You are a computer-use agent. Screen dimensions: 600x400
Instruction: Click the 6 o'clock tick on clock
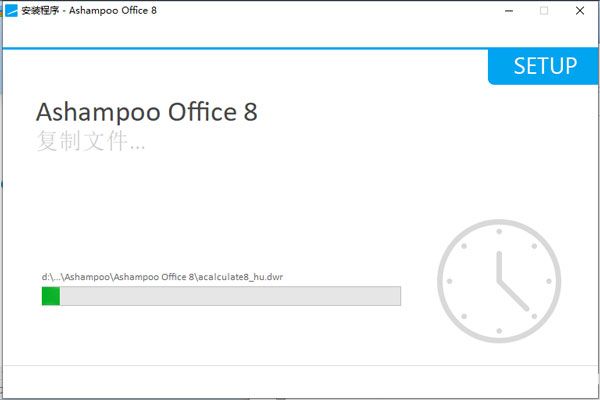(x=499, y=329)
